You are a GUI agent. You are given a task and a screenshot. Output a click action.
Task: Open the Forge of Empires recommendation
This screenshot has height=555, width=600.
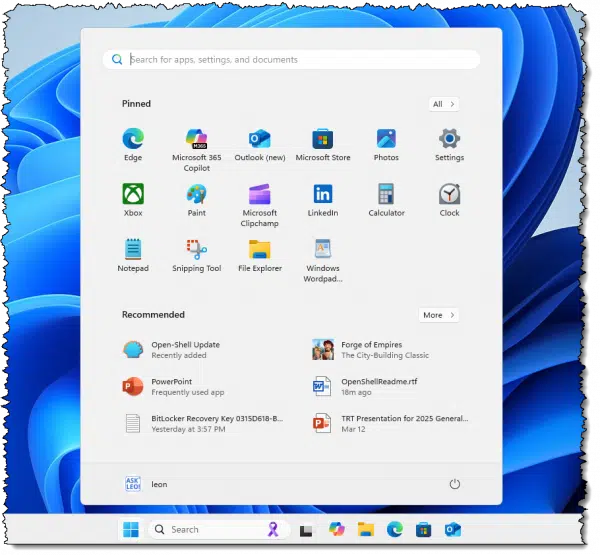[370, 349]
